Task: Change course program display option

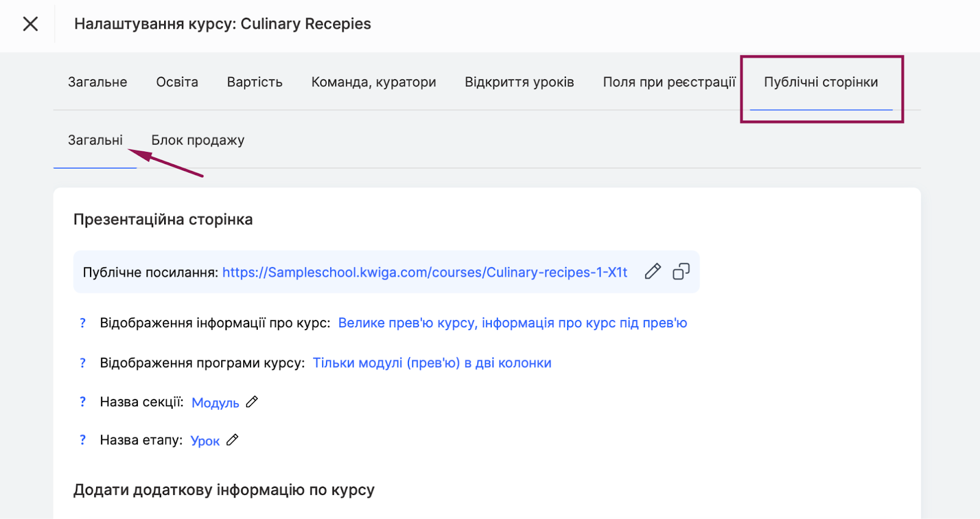Action: click(x=432, y=363)
